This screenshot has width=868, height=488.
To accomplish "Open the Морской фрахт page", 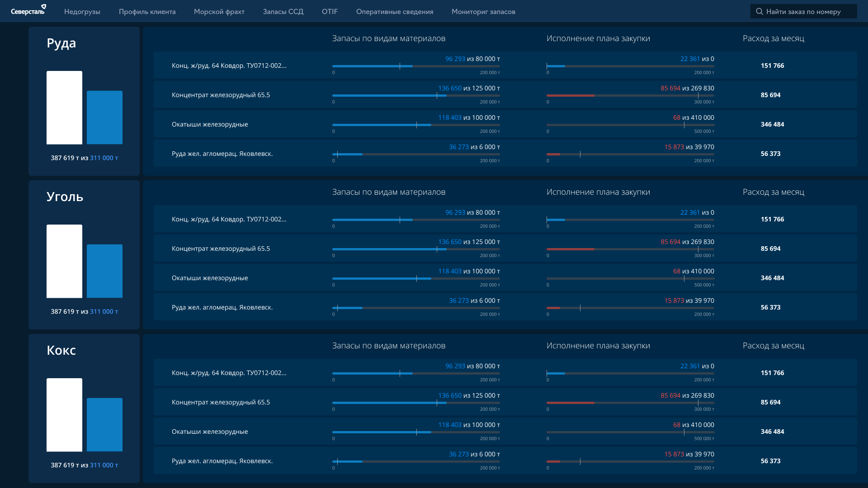I will point(219,12).
